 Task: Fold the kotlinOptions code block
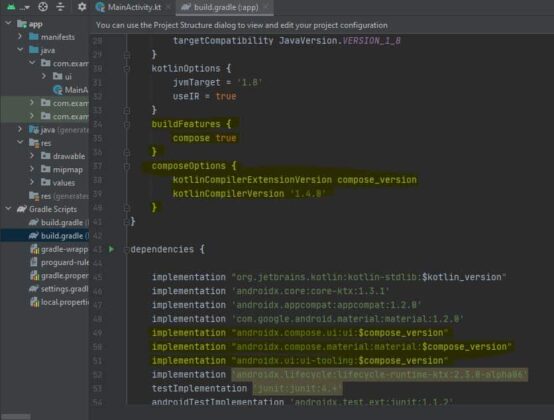point(127,69)
